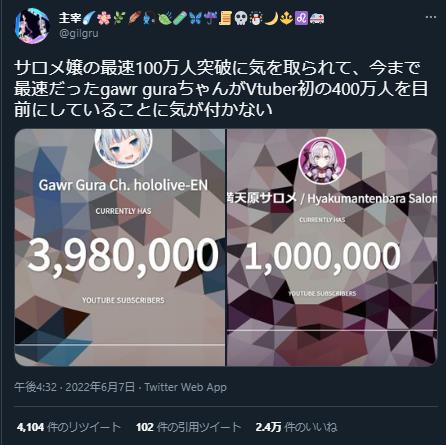Open Gawr Gura subscriber count image
This screenshot has height=445, width=446.
click(120, 248)
